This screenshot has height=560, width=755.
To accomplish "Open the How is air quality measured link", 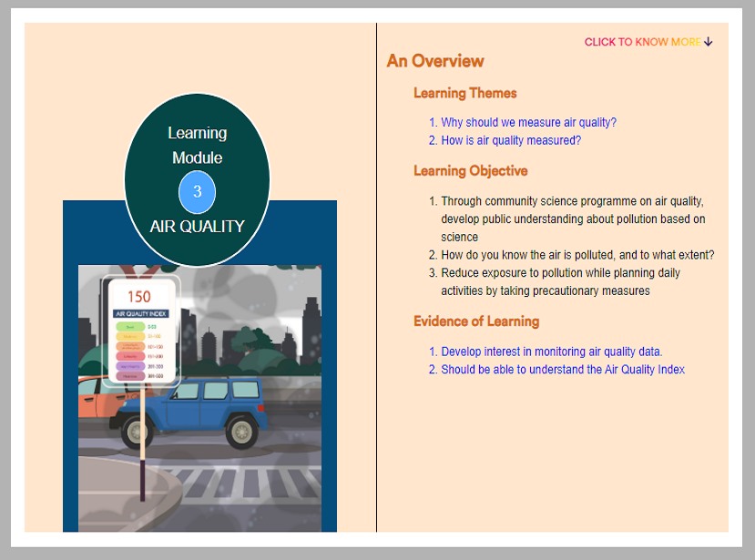I will 511,140.
